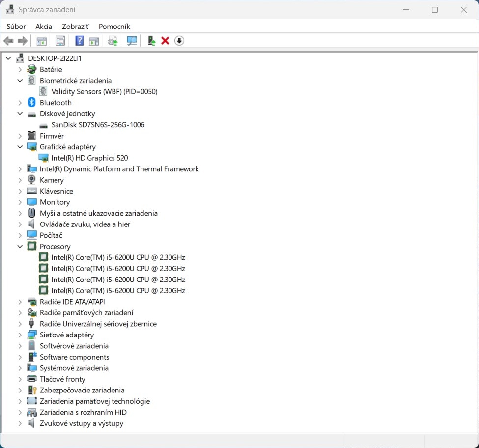Image resolution: width=479 pixels, height=448 pixels.
Task: Collapse the Biometrické zariadenia branch
Action: [x=20, y=80]
